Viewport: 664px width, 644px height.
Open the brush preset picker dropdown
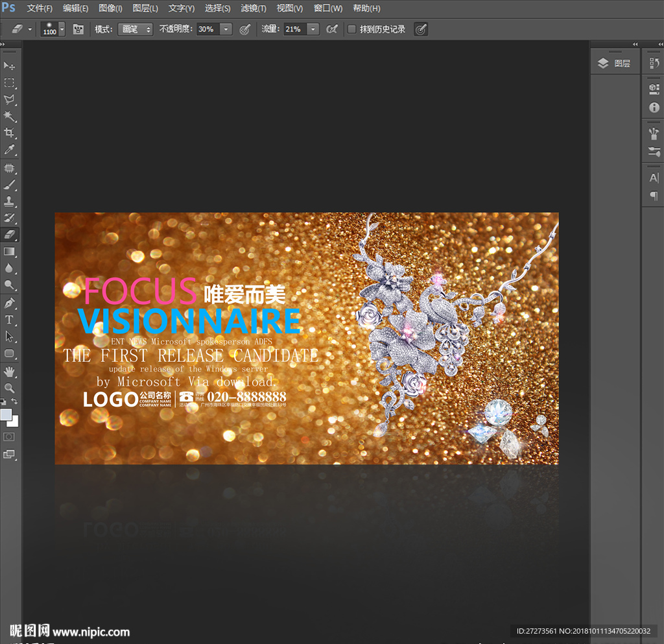coord(62,29)
